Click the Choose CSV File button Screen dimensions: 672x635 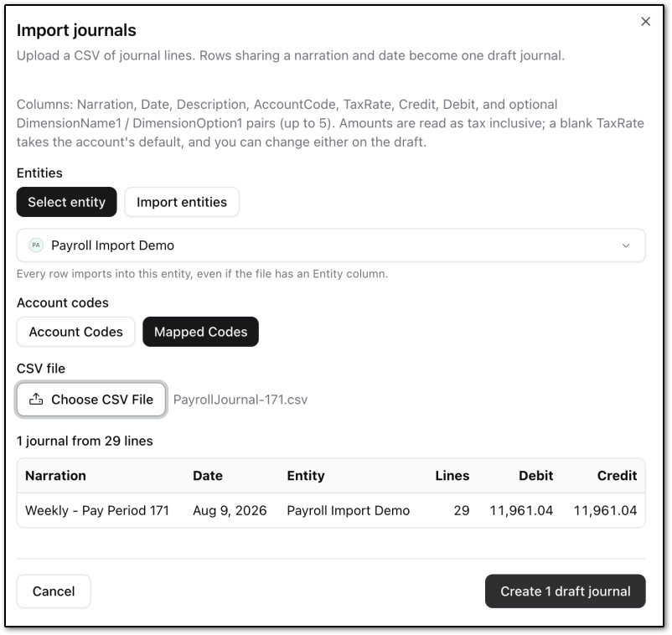tap(91, 400)
